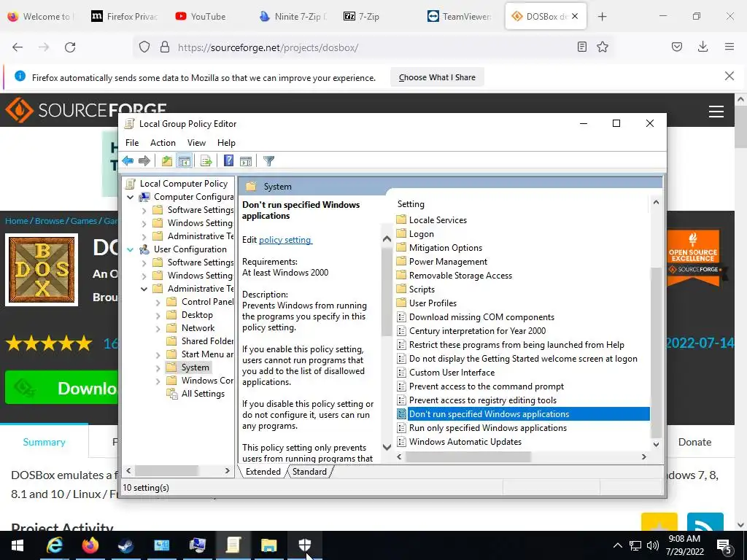
Task: Expand the Control Panel tree node arrow
Action: point(158,302)
